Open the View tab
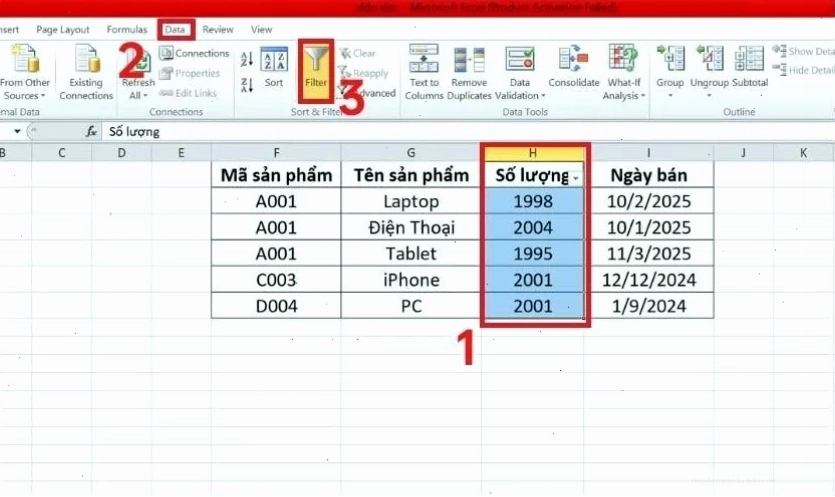The height and width of the screenshot is (497, 835). pos(261,30)
